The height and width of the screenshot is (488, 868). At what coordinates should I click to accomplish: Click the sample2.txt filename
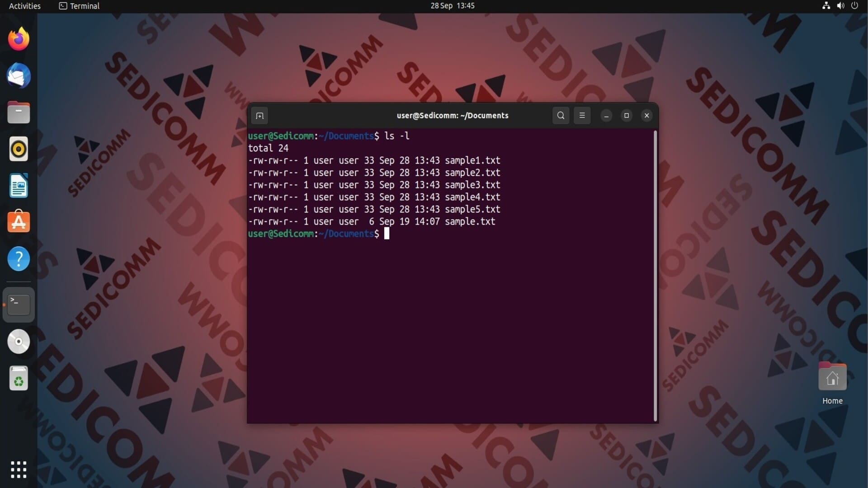(x=472, y=173)
